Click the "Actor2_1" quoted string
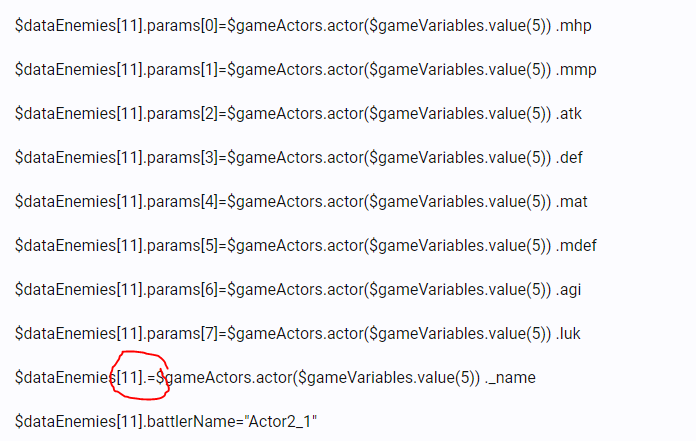The height and width of the screenshot is (441, 696). pos(281,421)
